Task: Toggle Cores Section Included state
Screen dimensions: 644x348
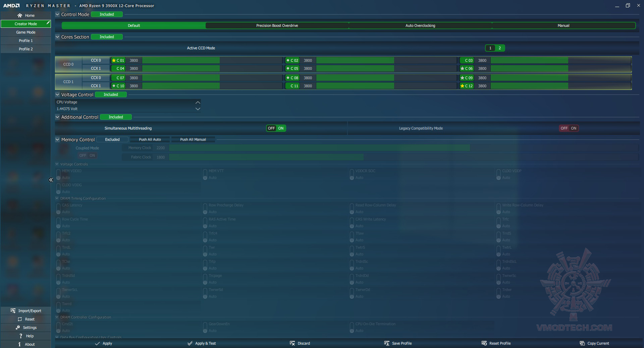Action: [107, 37]
